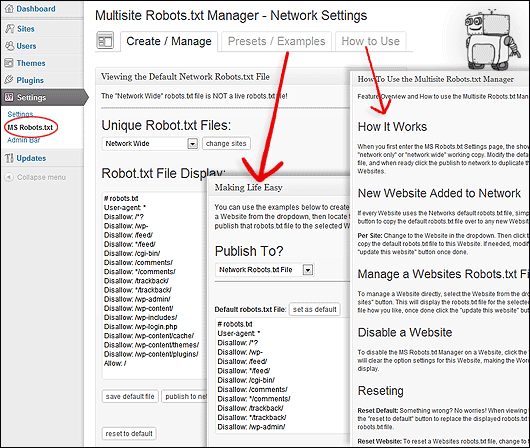This screenshot has height=448, width=530.
Task: Switch to Presets / Examples tab
Action: (x=276, y=41)
